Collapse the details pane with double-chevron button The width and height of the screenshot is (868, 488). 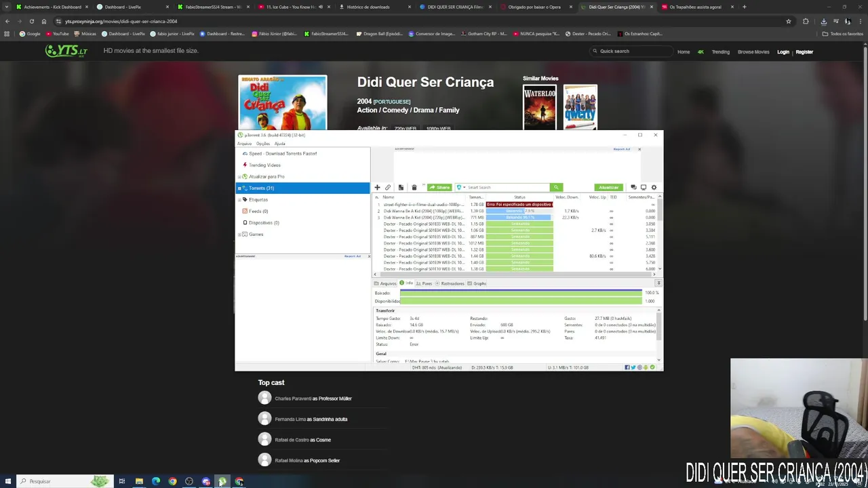[658, 283]
